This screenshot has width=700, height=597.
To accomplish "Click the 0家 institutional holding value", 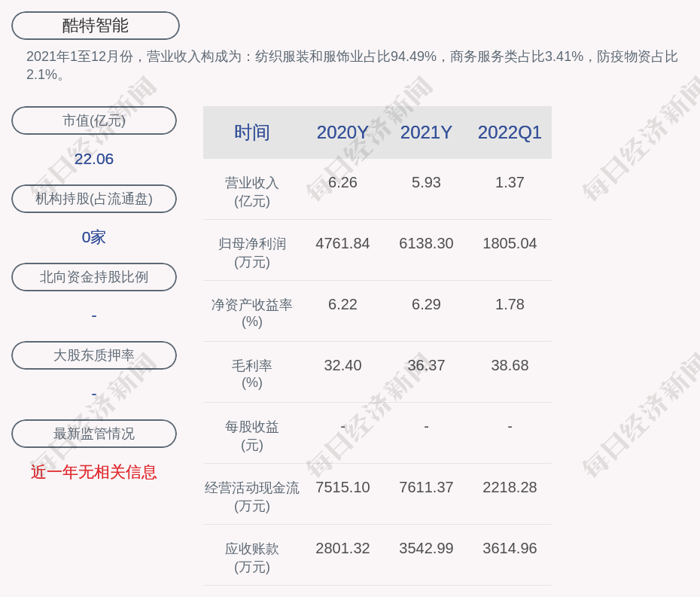I will point(94,237).
